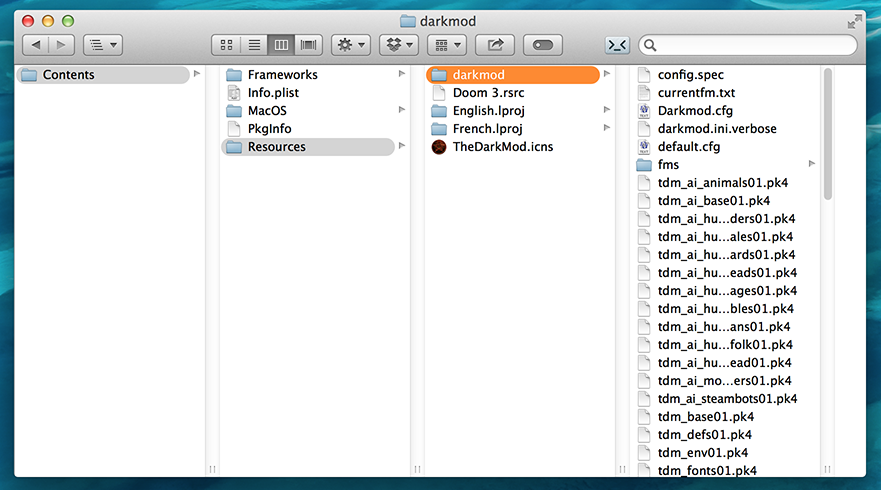Select tdm_ai_steambots01.pk4 file
This screenshot has width=881, height=490.
pyautogui.click(x=728, y=398)
